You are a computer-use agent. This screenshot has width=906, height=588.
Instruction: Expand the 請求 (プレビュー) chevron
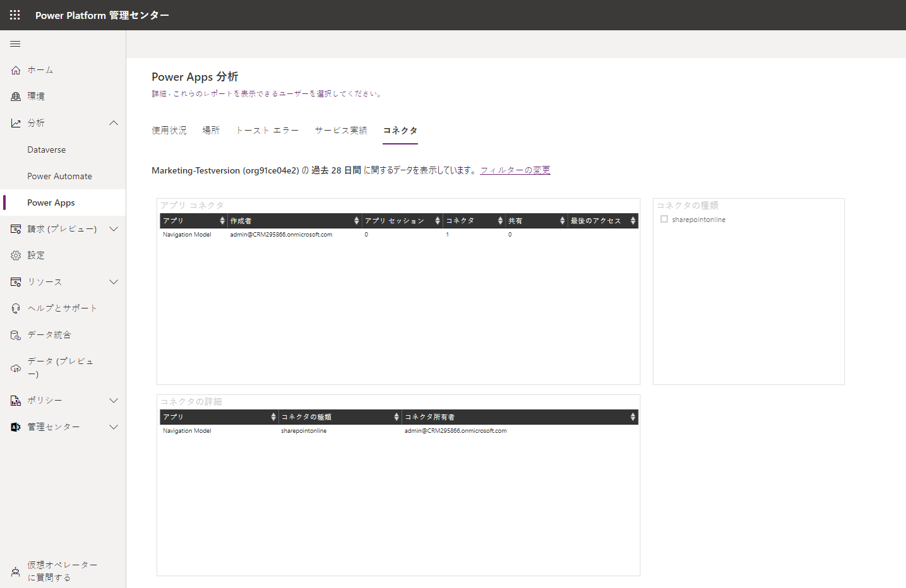[114, 229]
